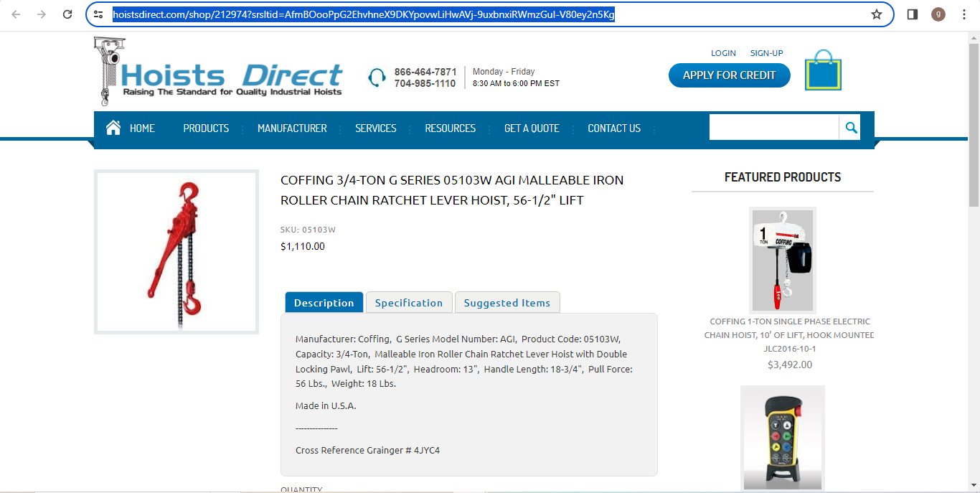
Task: Open site information icon in address bar
Action: pyautogui.click(x=99, y=14)
